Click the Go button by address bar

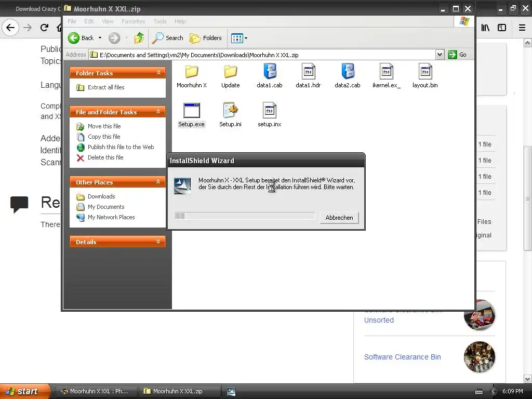[457, 55]
